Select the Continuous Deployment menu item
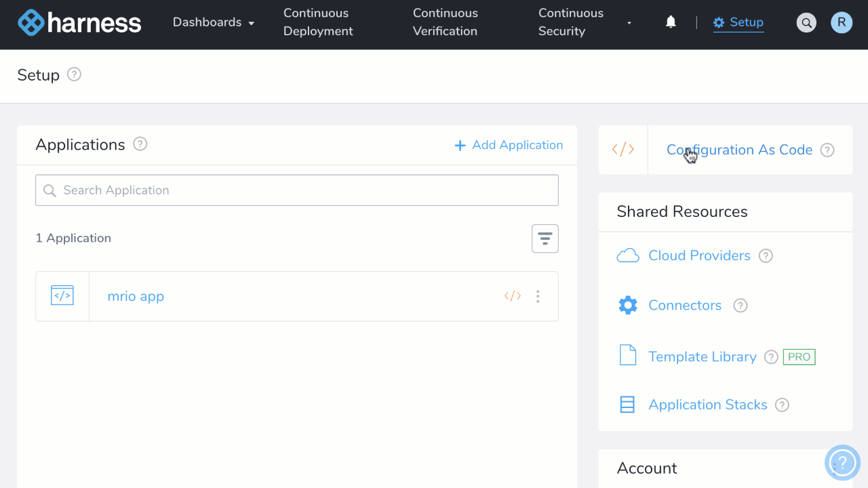Image resolution: width=868 pixels, height=488 pixels. pos(317,22)
